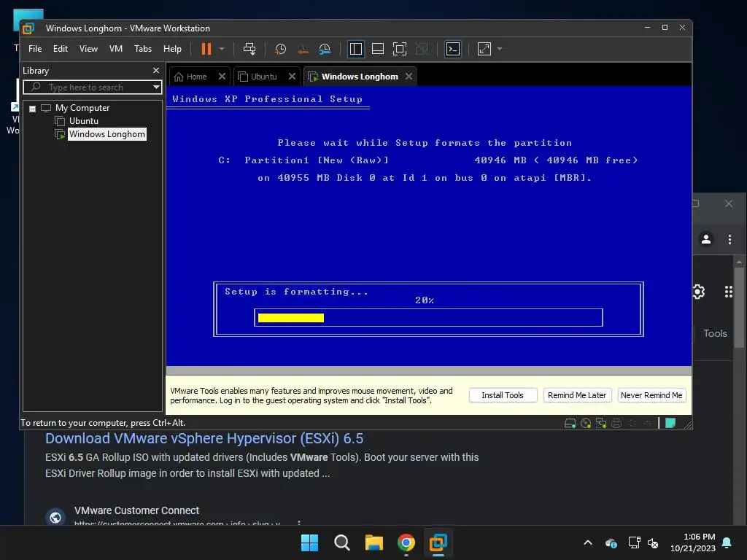Screen dimensions: 747x560
Task: Toggle the console view icon
Action: 452,49
